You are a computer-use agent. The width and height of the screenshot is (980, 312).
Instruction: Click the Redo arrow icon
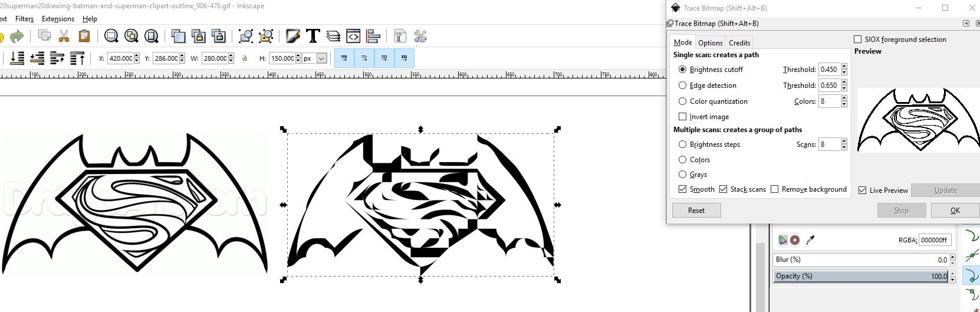click(17, 37)
